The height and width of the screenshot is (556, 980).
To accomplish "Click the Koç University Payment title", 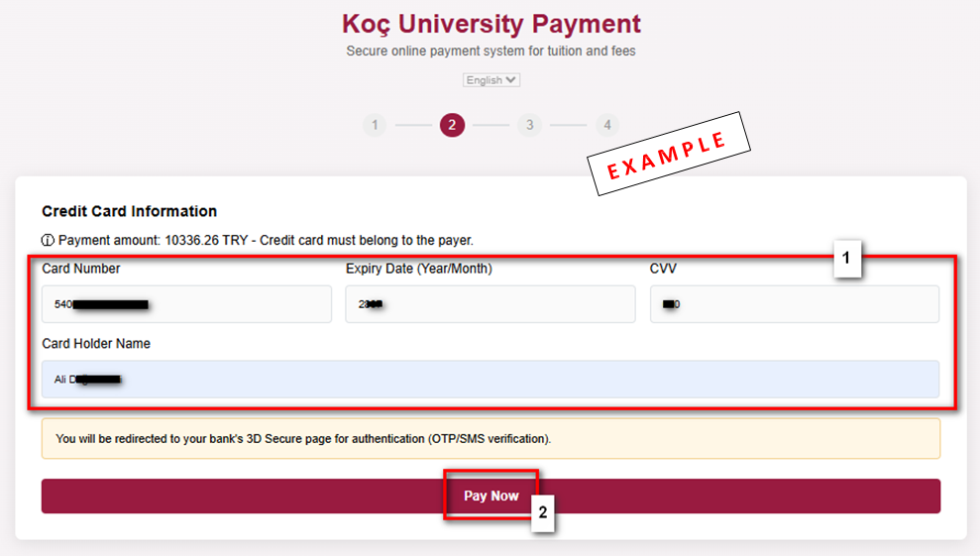I will (490, 24).
